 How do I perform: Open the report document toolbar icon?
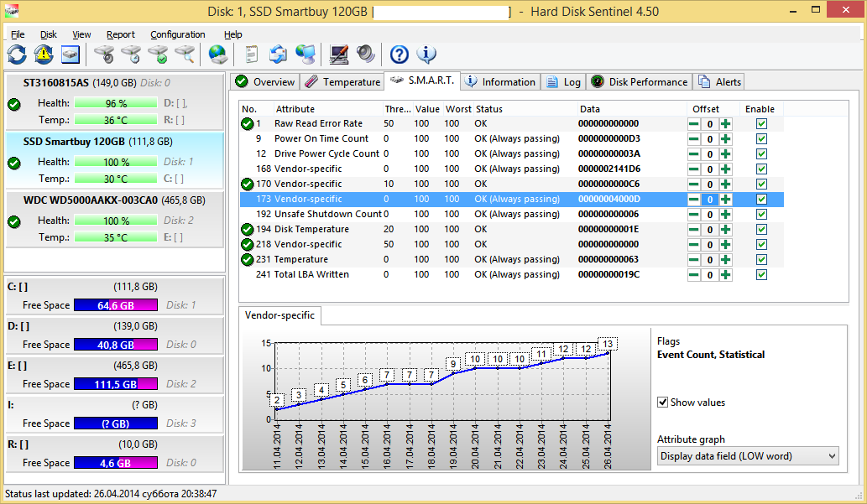[252, 55]
